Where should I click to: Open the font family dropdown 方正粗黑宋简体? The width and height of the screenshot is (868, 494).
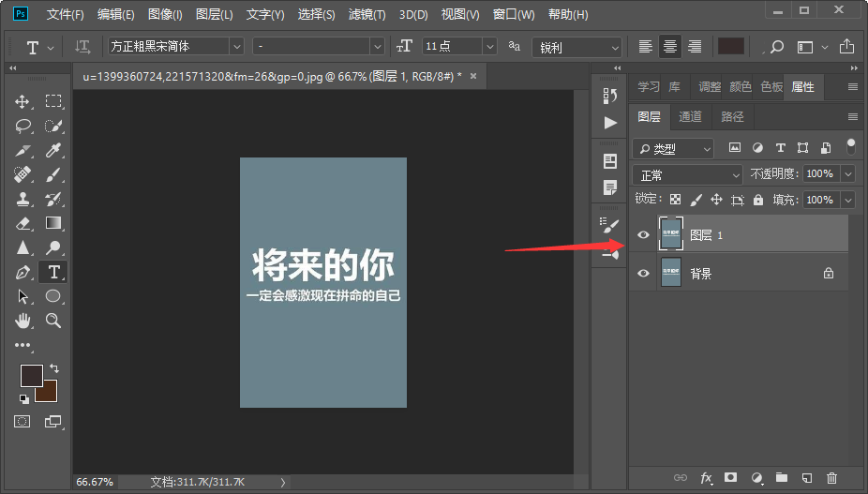(x=236, y=47)
